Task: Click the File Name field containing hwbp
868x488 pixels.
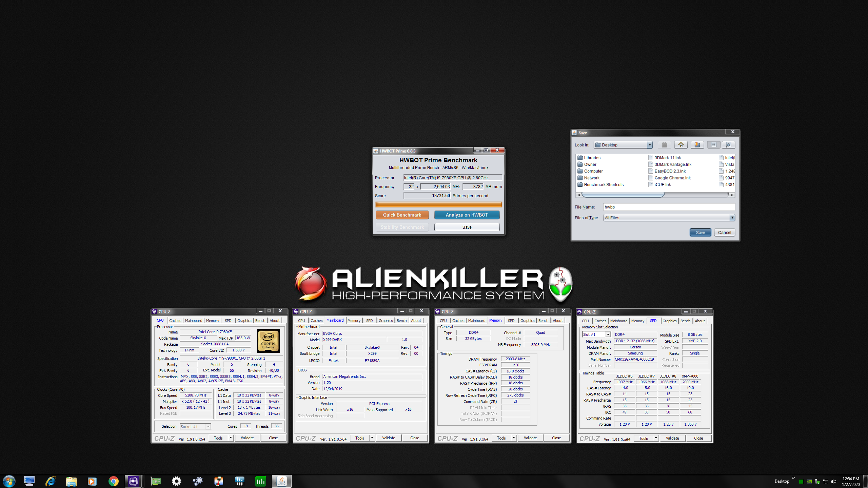Action: (x=669, y=207)
